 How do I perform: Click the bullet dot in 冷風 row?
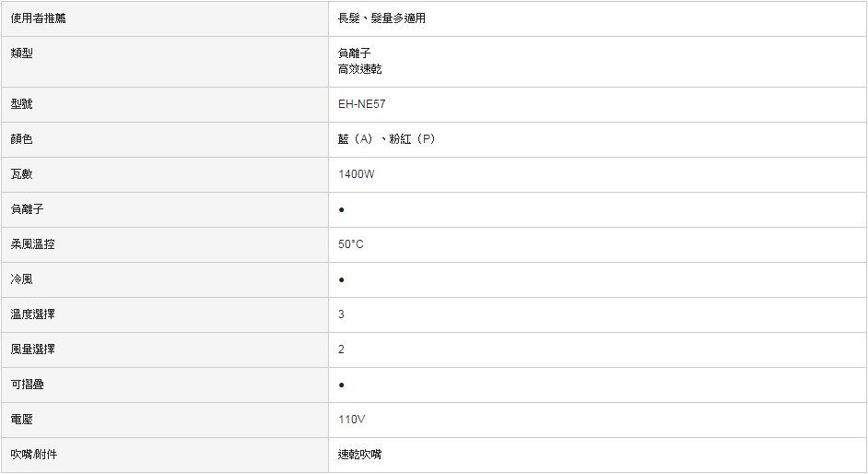(x=342, y=279)
